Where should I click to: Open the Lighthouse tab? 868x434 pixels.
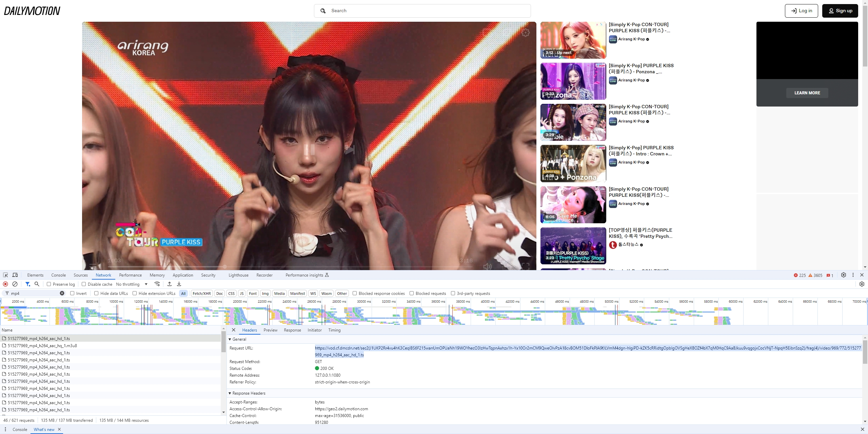tap(238, 275)
